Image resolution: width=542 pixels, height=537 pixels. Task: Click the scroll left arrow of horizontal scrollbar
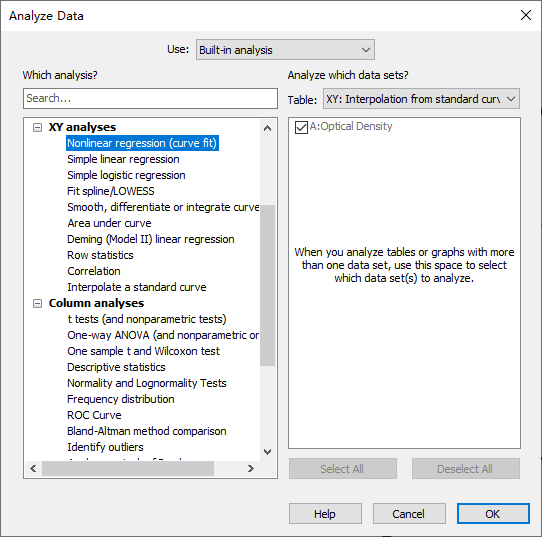pos(33,469)
